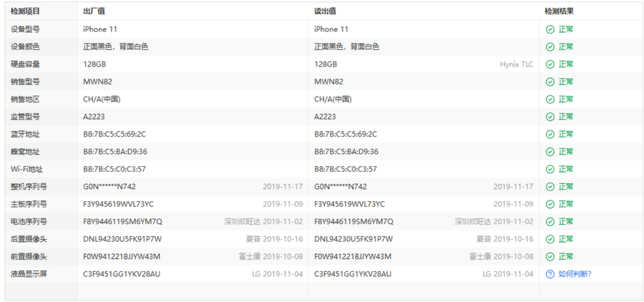Select the 设备颜色 row label

pyautogui.click(x=26, y=47)
